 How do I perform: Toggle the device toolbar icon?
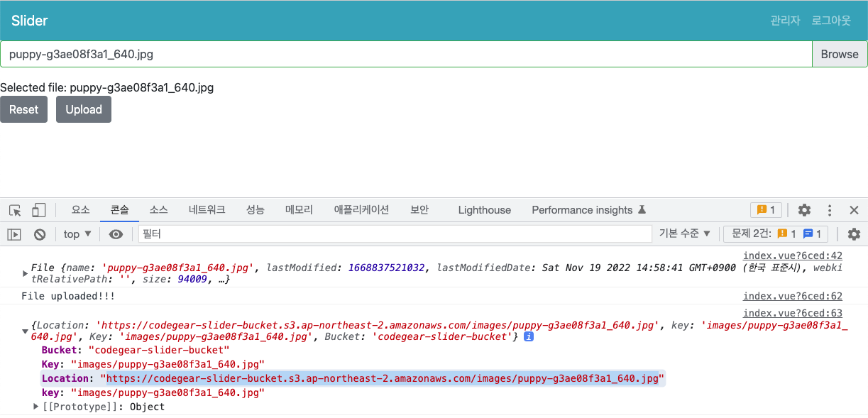38,210
